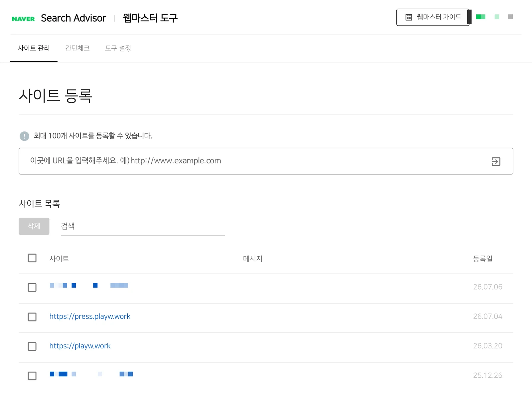Click the light green square header icon
The width and height of the screenshot is (532, 398).
click(x=497, y=17)
